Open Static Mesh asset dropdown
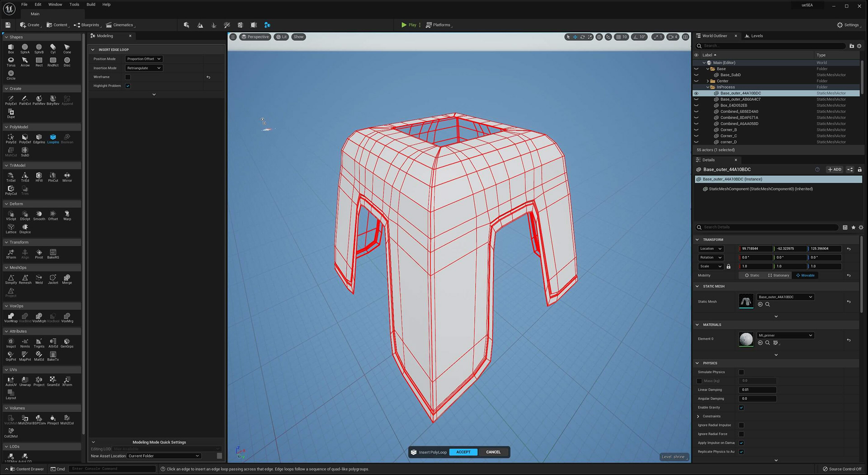The width and height of the screenshot is (868, 475). (785, 297)
